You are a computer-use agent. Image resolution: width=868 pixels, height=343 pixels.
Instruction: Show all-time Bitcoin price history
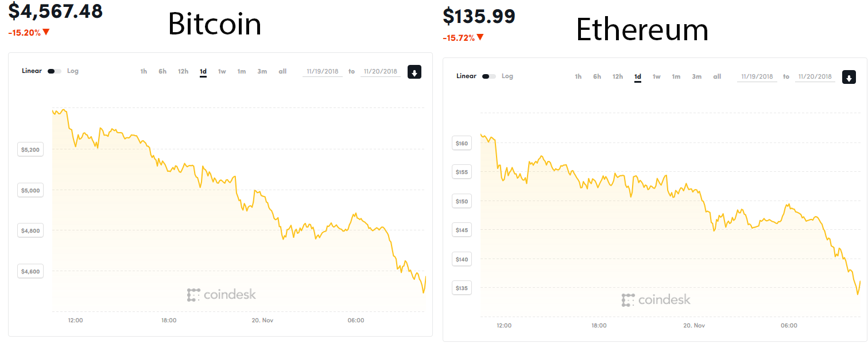point(282,71)
